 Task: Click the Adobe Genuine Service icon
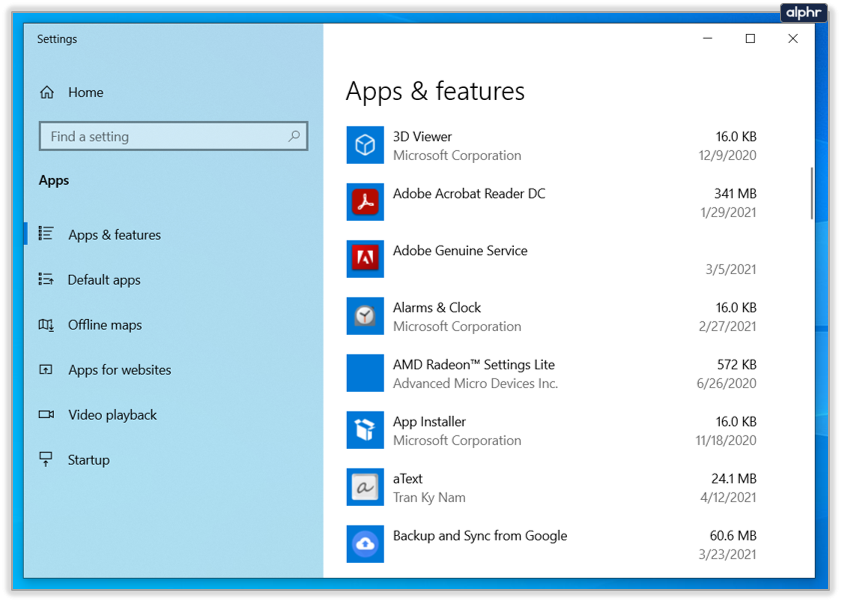(x=365, y=259)
